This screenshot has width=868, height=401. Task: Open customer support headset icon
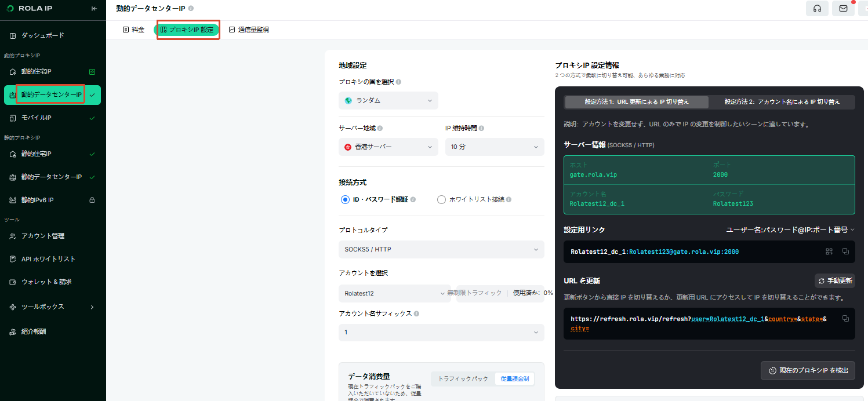817,8
